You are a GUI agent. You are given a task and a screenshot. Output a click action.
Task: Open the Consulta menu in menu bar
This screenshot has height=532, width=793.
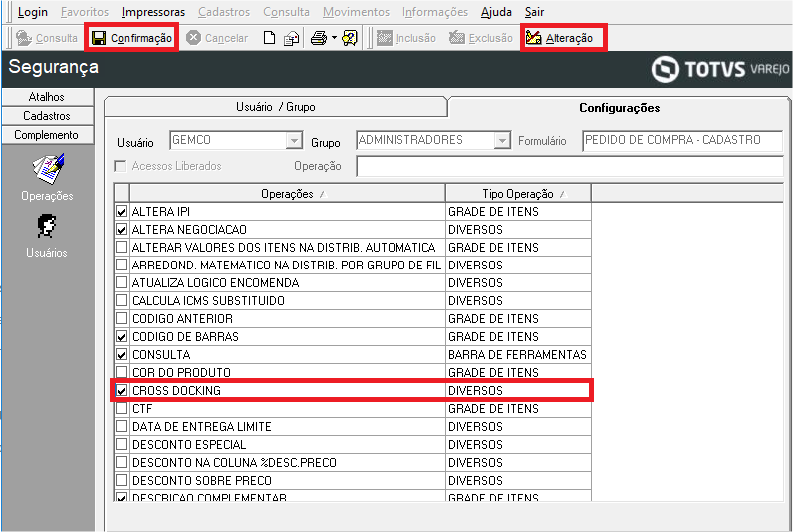[287, 12]
